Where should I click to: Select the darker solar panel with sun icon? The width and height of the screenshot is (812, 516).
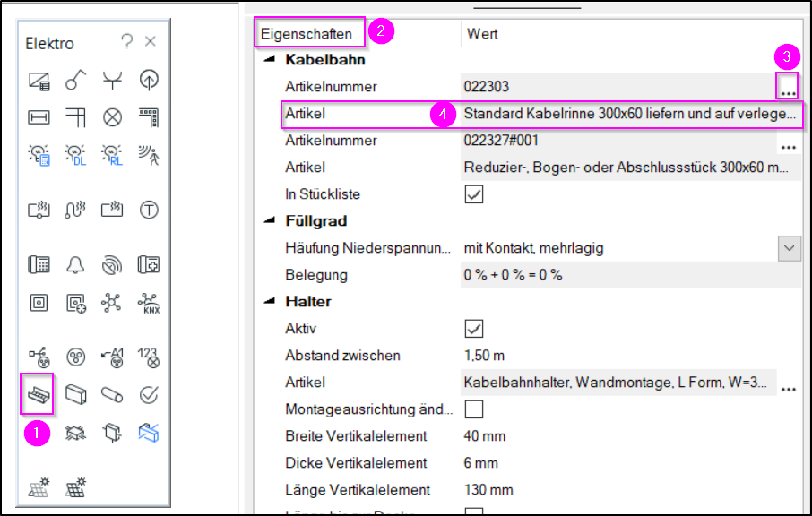pos(75,487)
